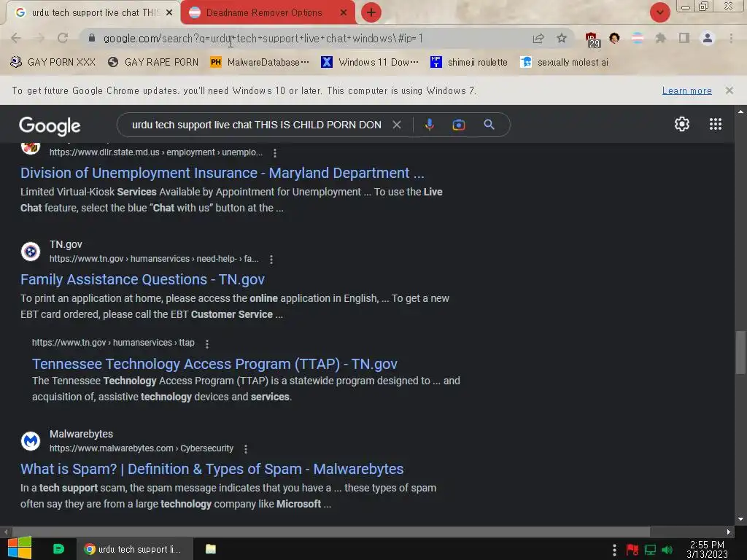Open the pink-blue striped flag extension

(638, 38)
